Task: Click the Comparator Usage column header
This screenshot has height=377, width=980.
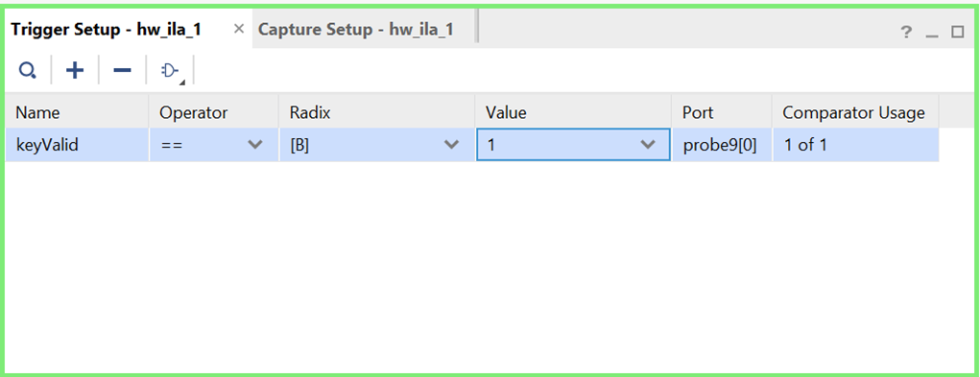Action: pos(855,112)
